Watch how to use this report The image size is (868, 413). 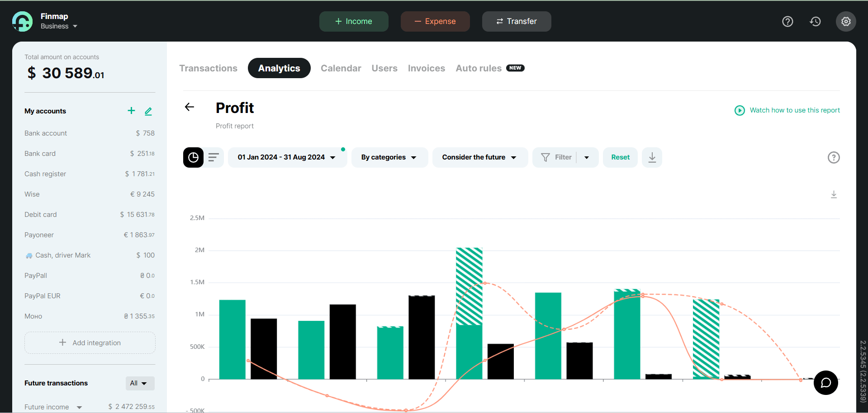click(x=794, y=110)
